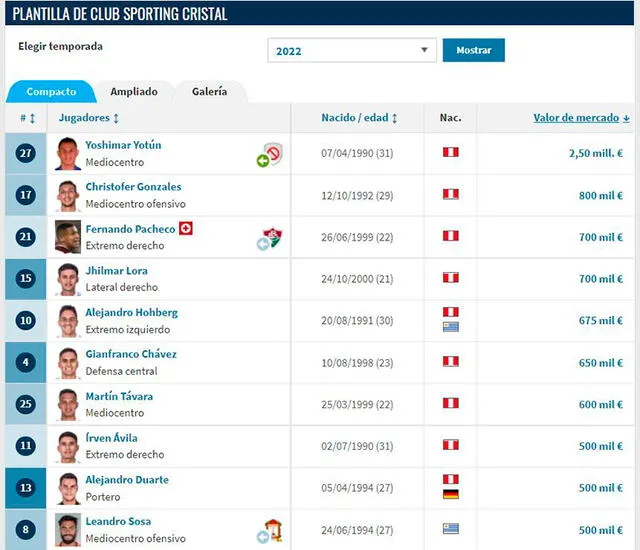640x550 pixels.
Task: Click Uruguay flag in Leandro Sosa row
Action: 450,529
